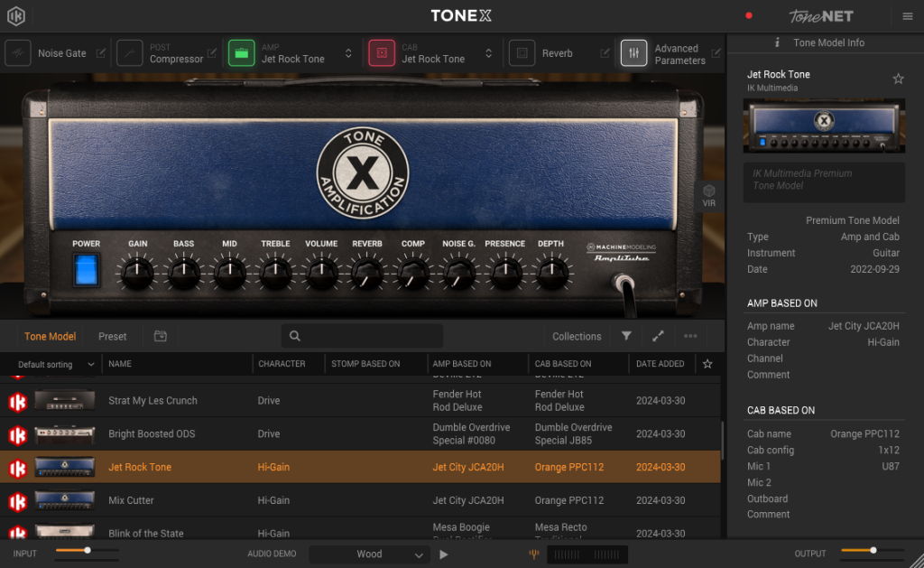The width and height of the screenshot is (924, 568).
Task: Open the Default sorting dropdown
Action: click(55, 364)
